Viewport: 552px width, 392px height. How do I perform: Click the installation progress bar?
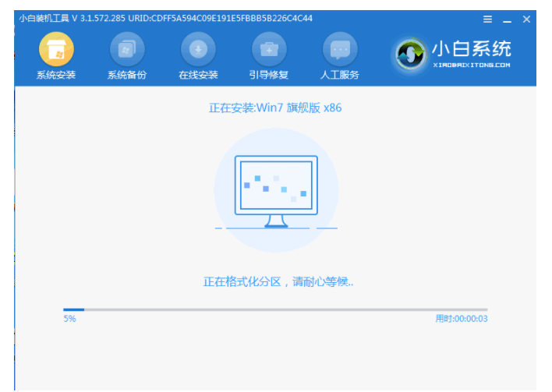(x=275, y=309)
